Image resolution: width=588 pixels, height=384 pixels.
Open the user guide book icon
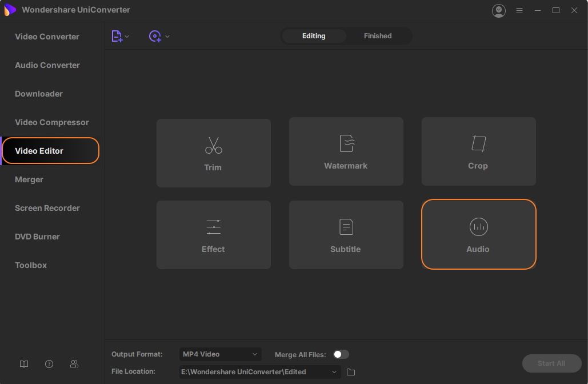pos(24,364)
